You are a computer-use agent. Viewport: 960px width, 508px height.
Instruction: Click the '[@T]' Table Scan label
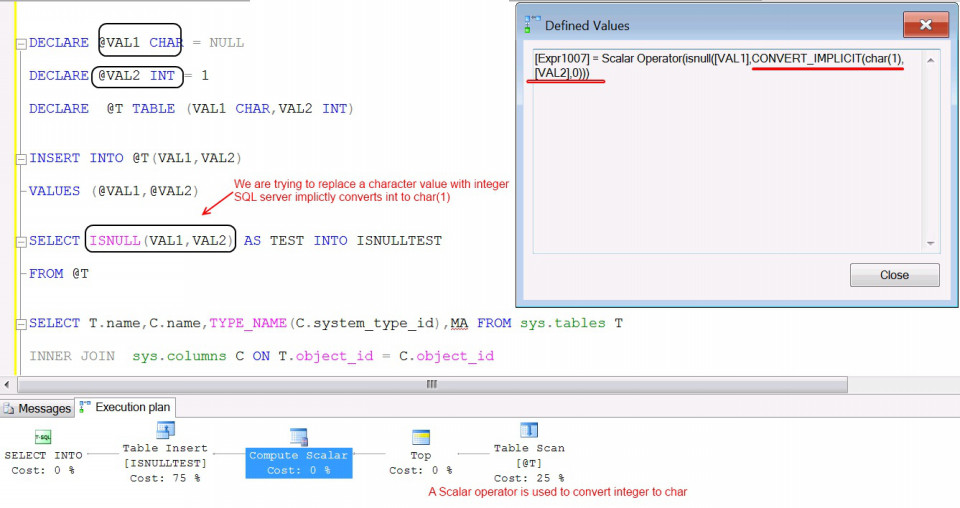[529, 463]
